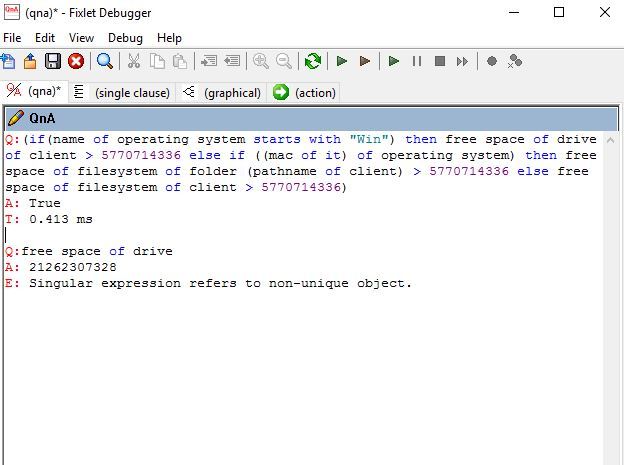Place cursor in the empty line after T: 0.413 ms

[302, 235]
